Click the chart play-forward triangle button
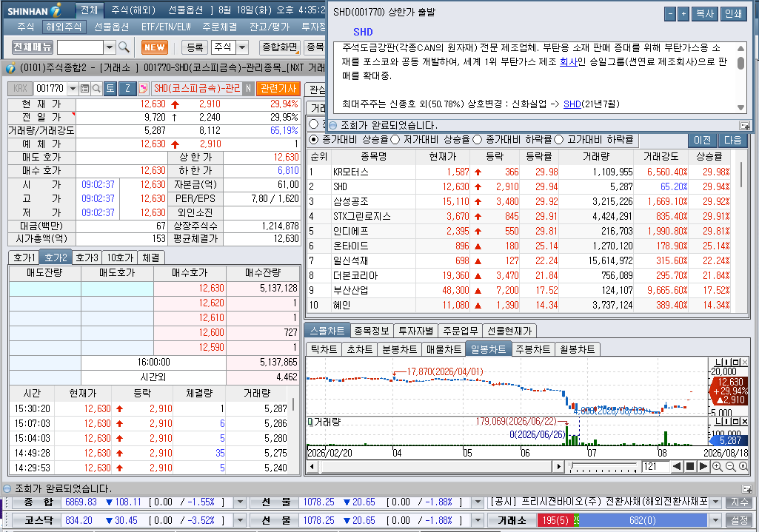This screenshot has width=759, height=532. tap(703, 467)
